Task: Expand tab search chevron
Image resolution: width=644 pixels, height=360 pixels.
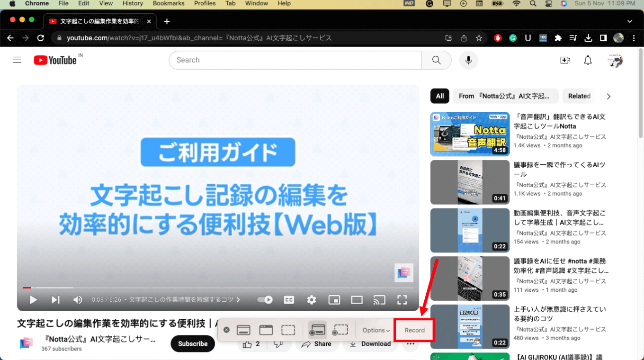Action: click(x=630, y=21)
